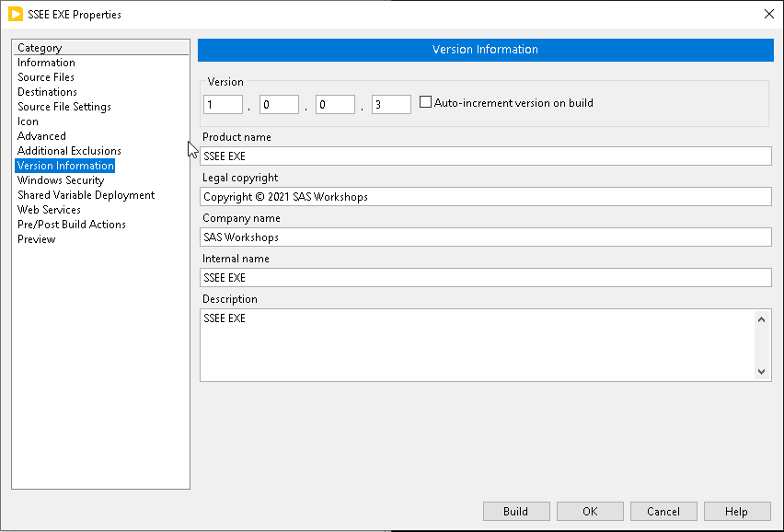Click the Legal copyright input field

pyautogui.click(x=486, y=196)
